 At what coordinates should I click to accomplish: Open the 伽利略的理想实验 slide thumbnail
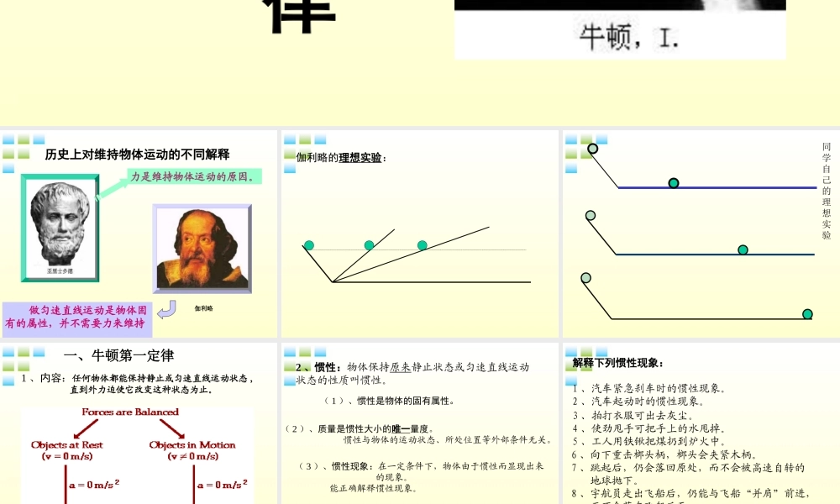tap(419, 234)
